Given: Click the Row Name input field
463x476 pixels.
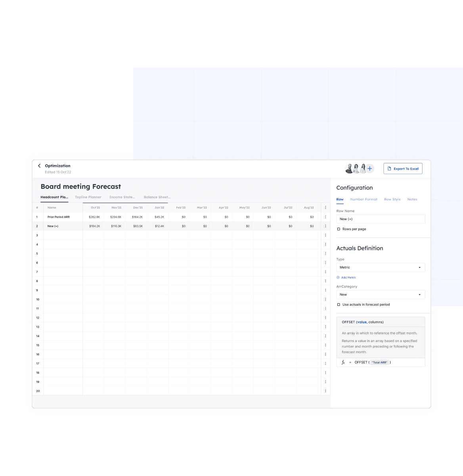Looking at the screenshot, I should pos(381,219).
